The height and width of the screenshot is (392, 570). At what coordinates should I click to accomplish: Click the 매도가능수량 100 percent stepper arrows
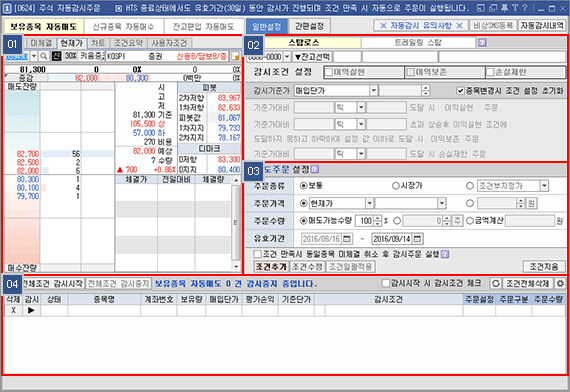(378, 221)
